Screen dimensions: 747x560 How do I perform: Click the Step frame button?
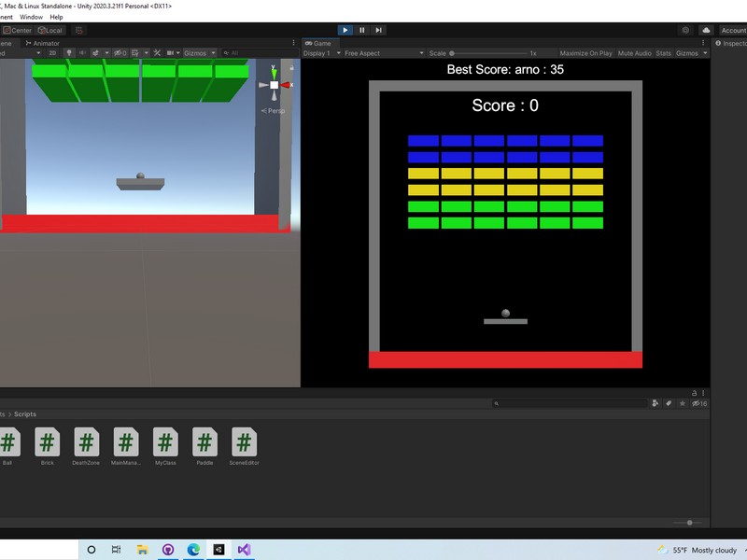click(x=378, y=30)
